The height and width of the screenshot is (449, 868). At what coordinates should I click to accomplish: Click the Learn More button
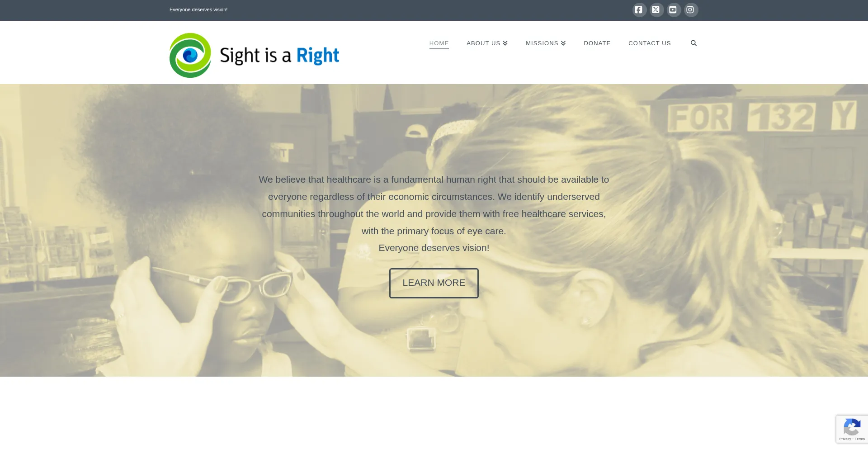pos(434,283)
